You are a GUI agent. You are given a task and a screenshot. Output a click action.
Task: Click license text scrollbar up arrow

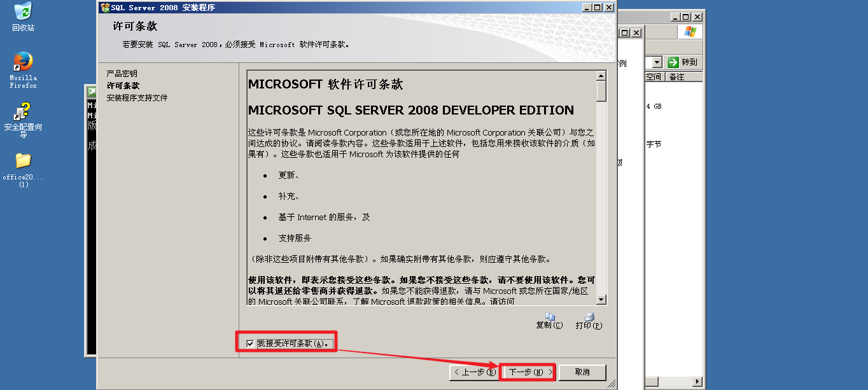[x=601, y=76]
